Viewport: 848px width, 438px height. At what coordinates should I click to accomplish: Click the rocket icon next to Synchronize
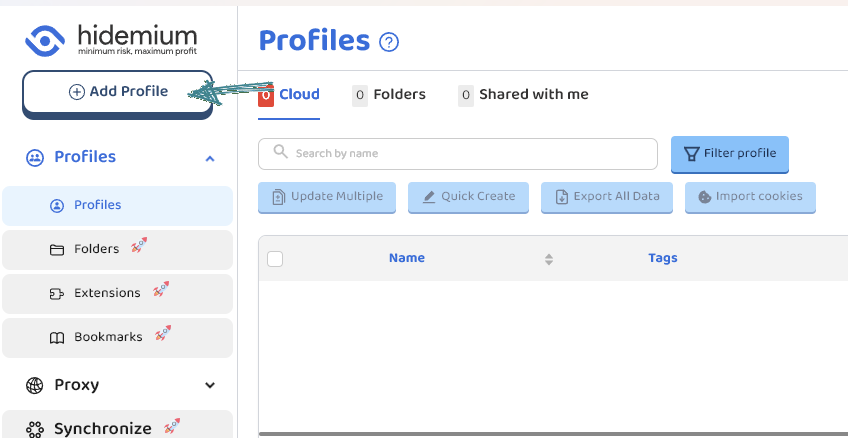(171, 426)
